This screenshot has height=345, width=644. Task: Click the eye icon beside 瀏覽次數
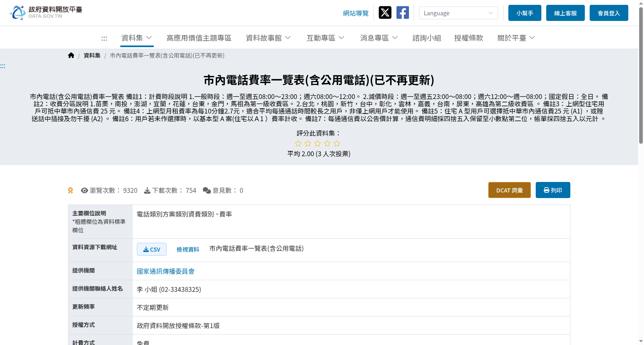click(x=85, y=190)
